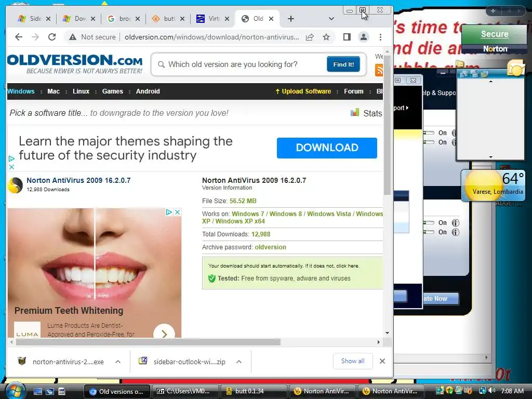Open Switch between windows quick launch icon
This screenshot has height=399, width=532.
[50, 391]
